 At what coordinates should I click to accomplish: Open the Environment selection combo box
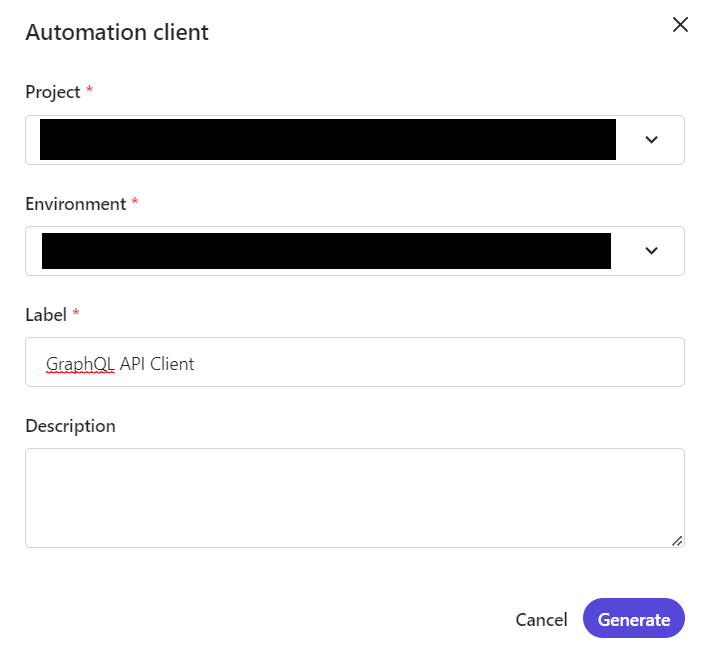pyautogui.click(x=355, y=251)
